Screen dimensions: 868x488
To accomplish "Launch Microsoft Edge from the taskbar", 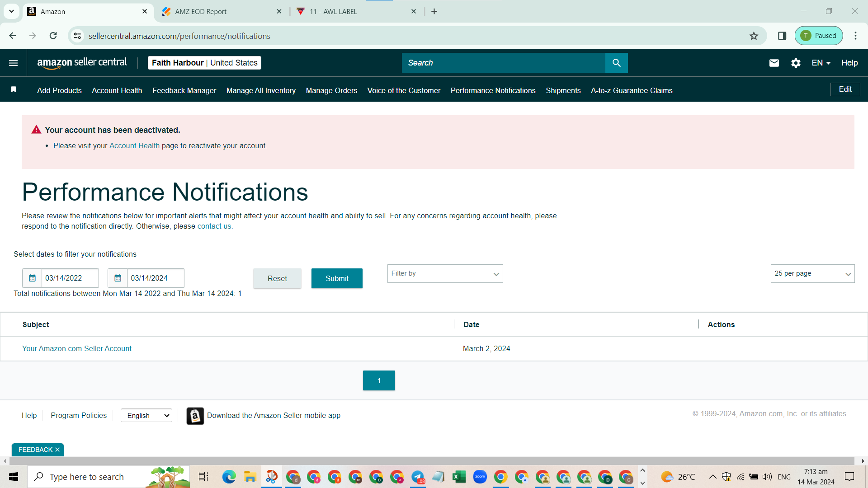I will click(x=229, y=477).
